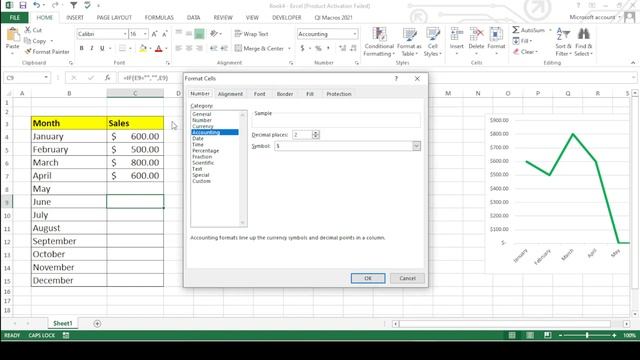Open the FORMULAS ribbon tab

[x=159, y=18]
